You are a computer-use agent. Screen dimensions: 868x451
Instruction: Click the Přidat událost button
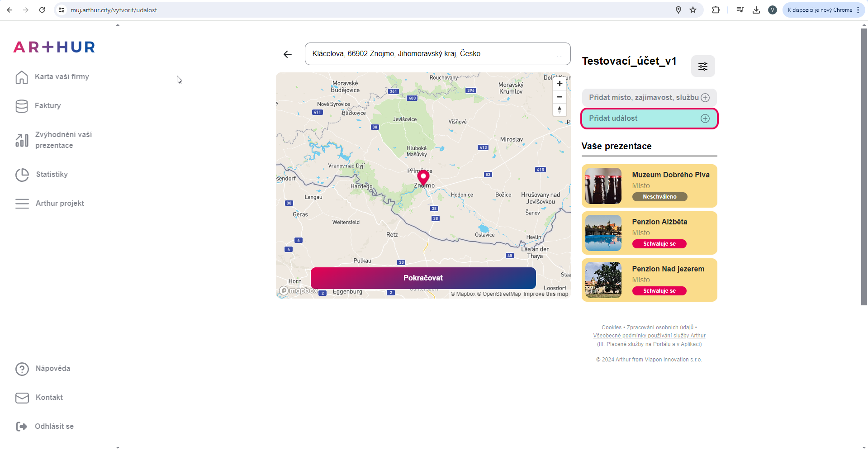(x=649, y=119)
